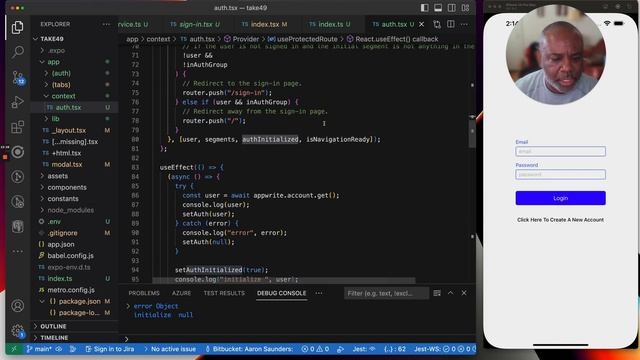This screenshot has width=640, height=360.
Task: Switch to TEST RESULTS panel tab
Action: pyautogui.click(x=224, y=293)
